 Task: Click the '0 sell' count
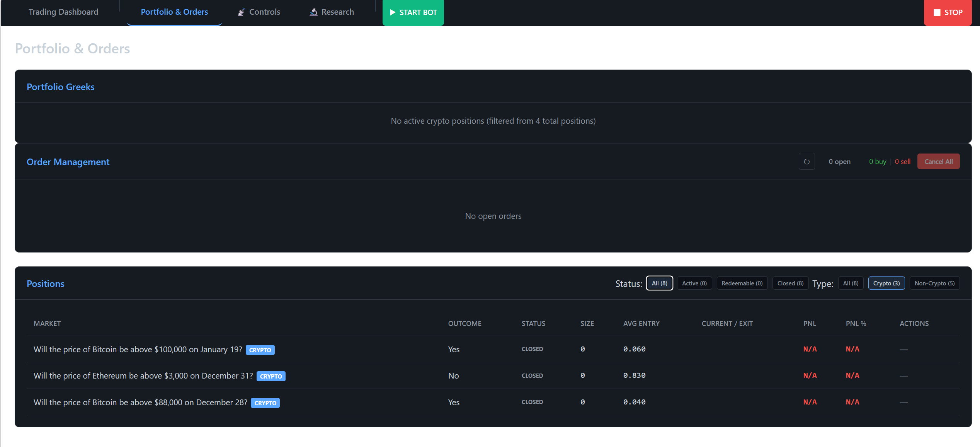(x=903, y=162)
